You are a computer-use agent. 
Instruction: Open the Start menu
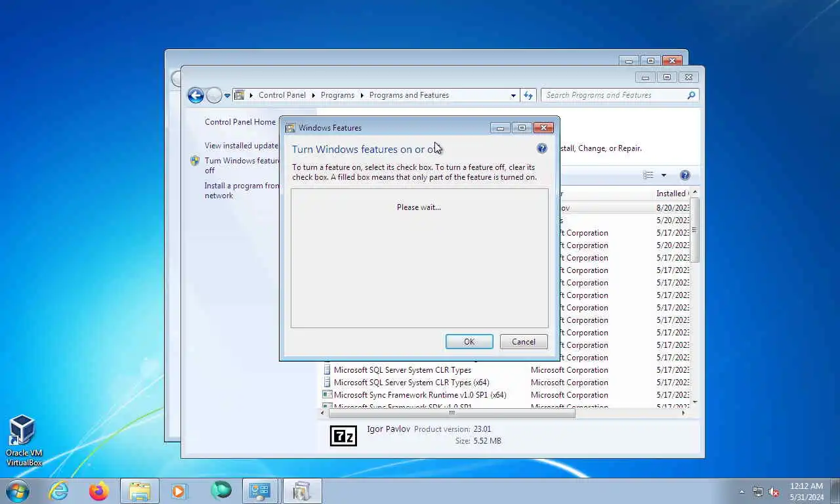18,491
